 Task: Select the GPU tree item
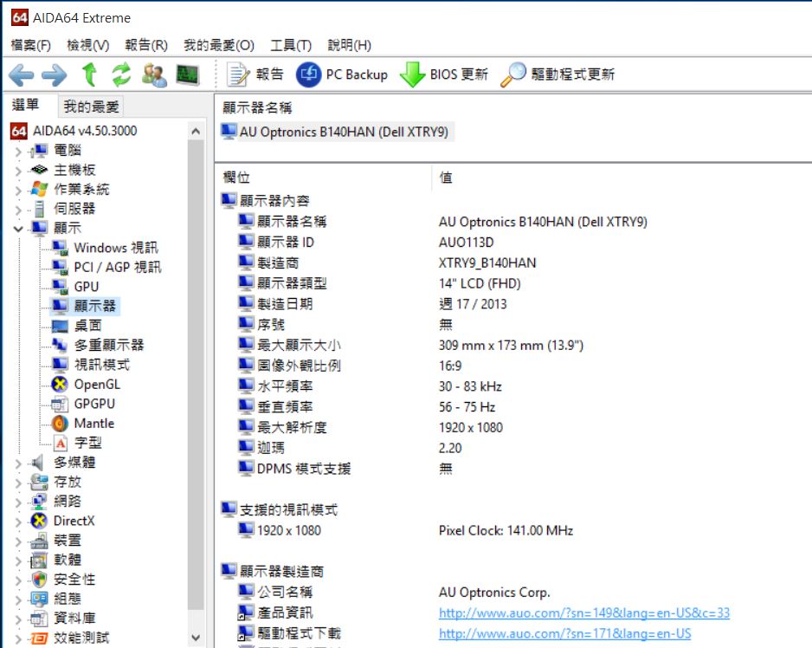pyautogui.click(x=87, y=287)
